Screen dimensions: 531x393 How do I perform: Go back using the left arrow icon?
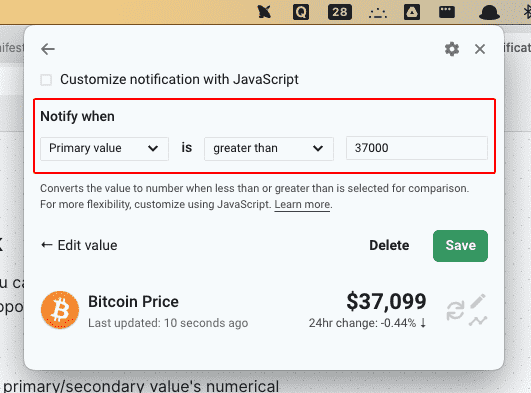tap(48, 49)
